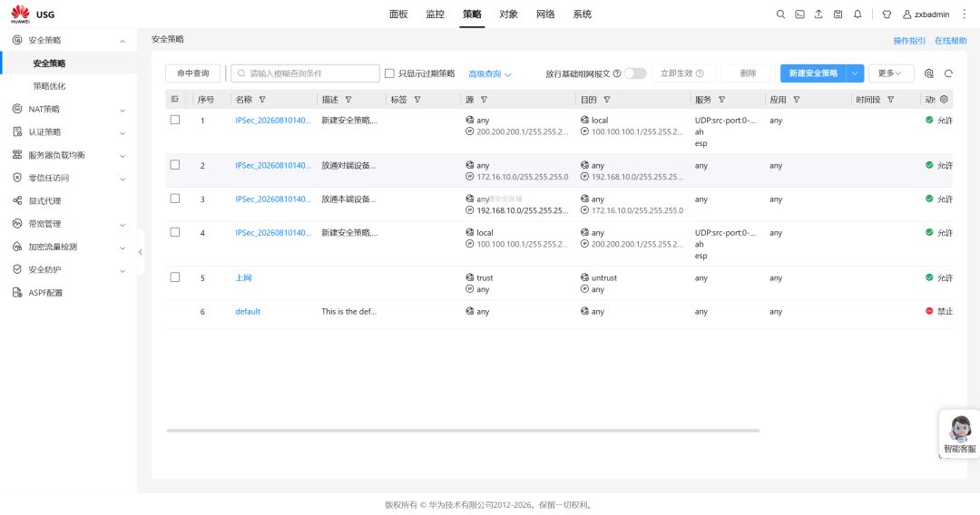980x515 pixels.
Task: Click the 命中查询 button
Action: [x=192, y=73]
